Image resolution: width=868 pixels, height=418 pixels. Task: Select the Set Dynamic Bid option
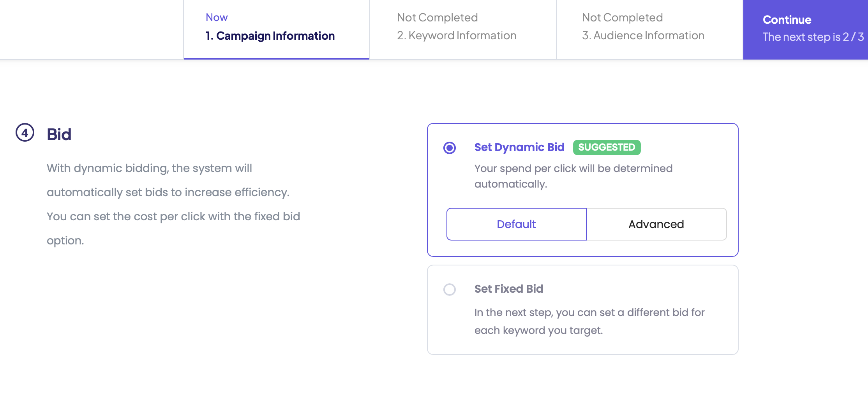[519, 148]
